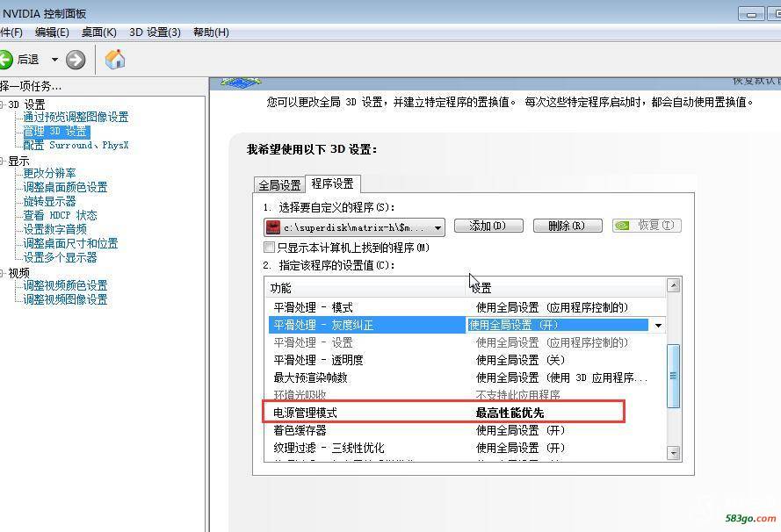This screenshot has height=532, width=781.
Task: Select the 最大预渲染帧数 row
Action: point(466,377)
